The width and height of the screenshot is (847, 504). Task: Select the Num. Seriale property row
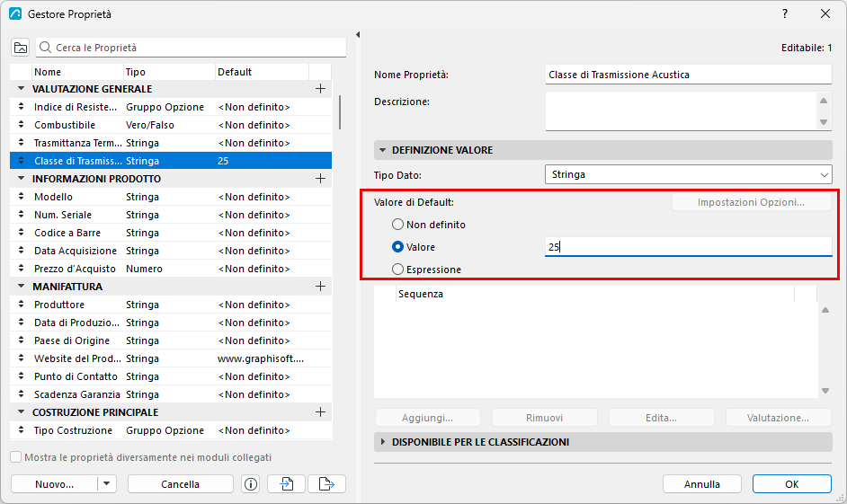(171, 214)
